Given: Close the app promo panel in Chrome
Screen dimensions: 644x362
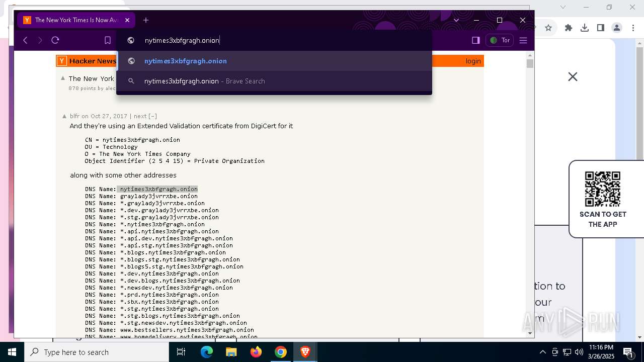Looking at the screenshot, I should tap(573, 77).
